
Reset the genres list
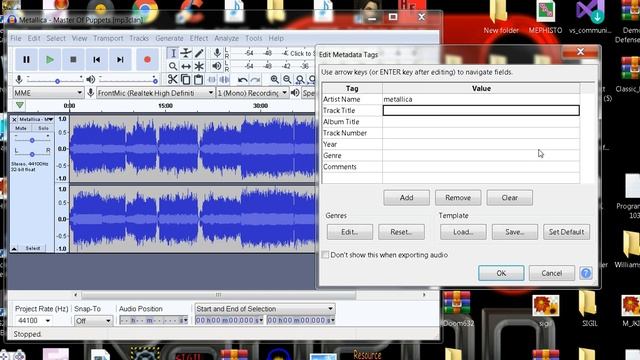(x=401, y=232)
